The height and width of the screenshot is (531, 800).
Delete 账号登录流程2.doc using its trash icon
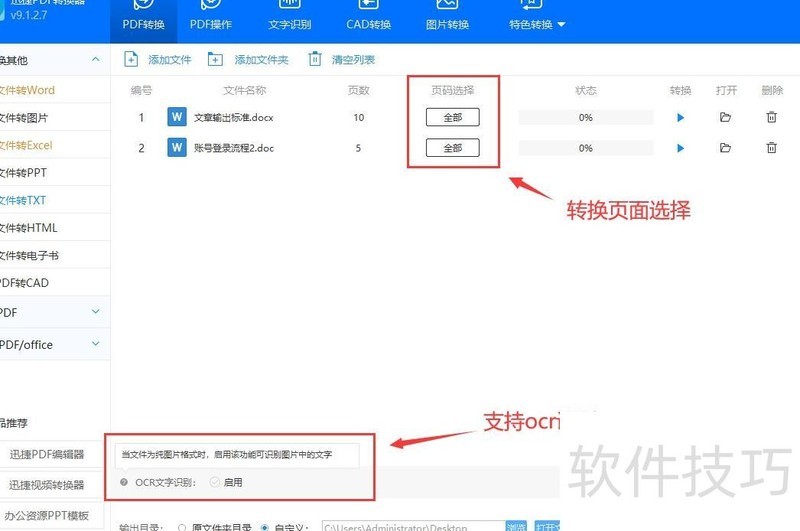pos(771,148)
